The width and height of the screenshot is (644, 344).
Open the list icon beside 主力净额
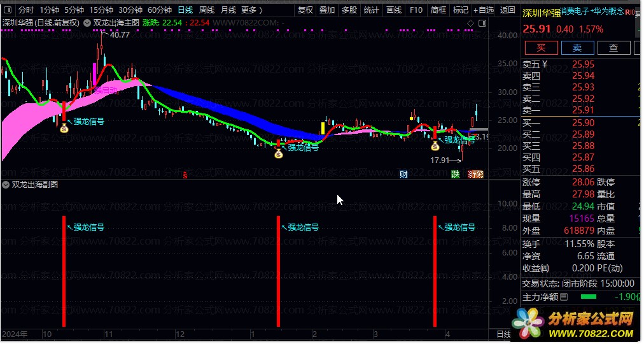564,297
